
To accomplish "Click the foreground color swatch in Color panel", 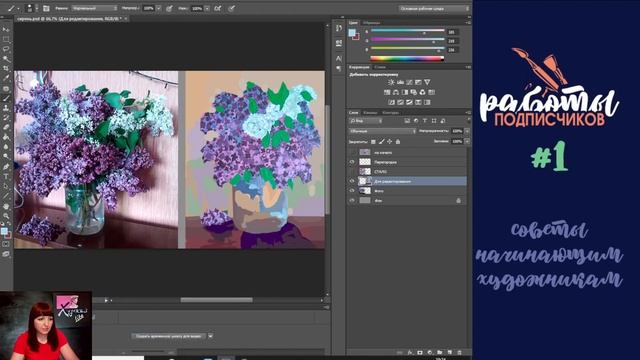I will (352, 33).
